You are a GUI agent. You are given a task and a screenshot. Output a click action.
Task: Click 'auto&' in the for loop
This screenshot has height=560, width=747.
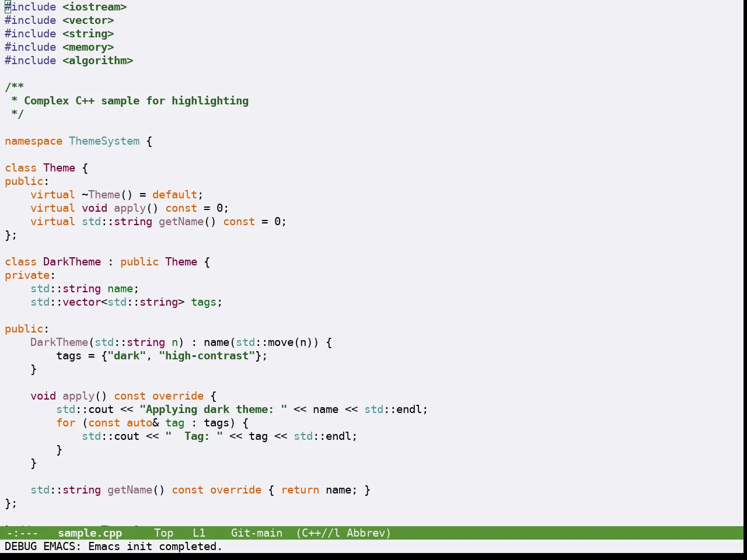coord(142,423)
